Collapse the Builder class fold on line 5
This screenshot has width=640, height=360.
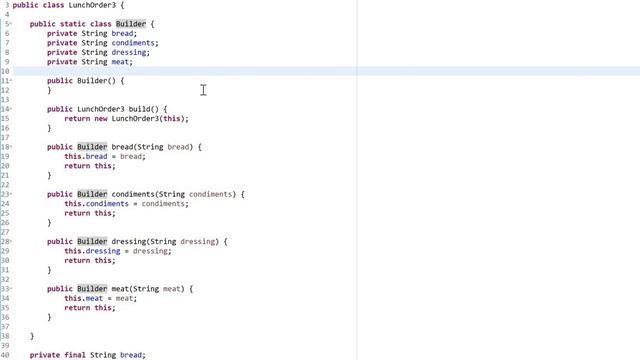pos(11,24)
